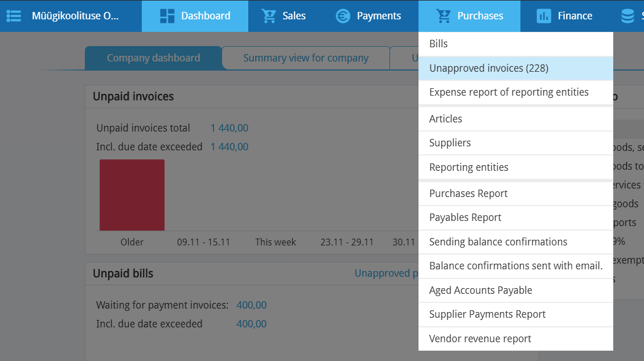
Task: Click invoices due date exceeded 1 440,00
Action: click(x=229, y=147)
